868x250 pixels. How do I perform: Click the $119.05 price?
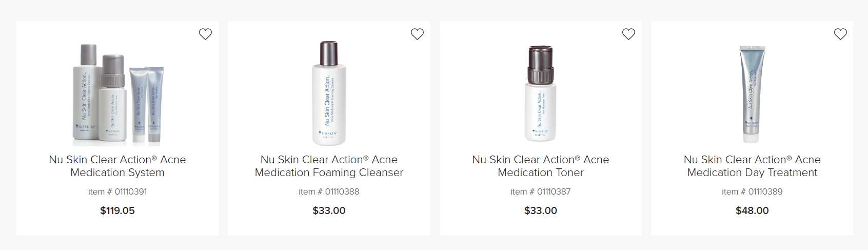pos(117,210)
